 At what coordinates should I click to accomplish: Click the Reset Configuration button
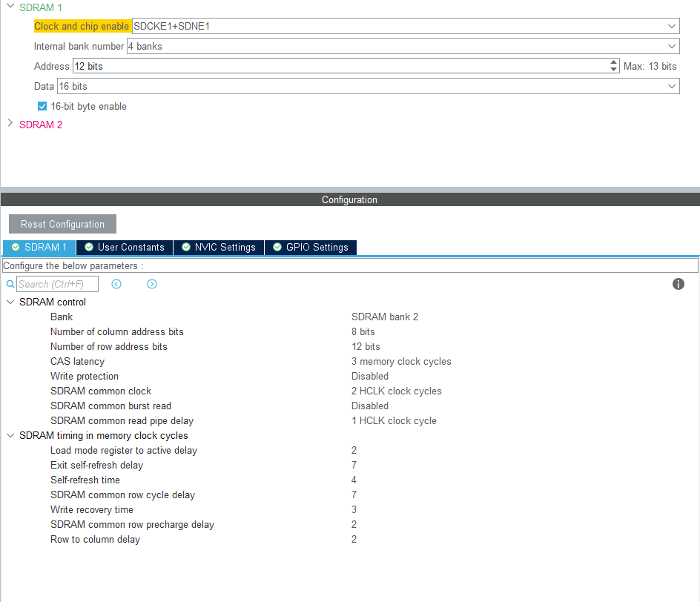click(x=62, y=224)
